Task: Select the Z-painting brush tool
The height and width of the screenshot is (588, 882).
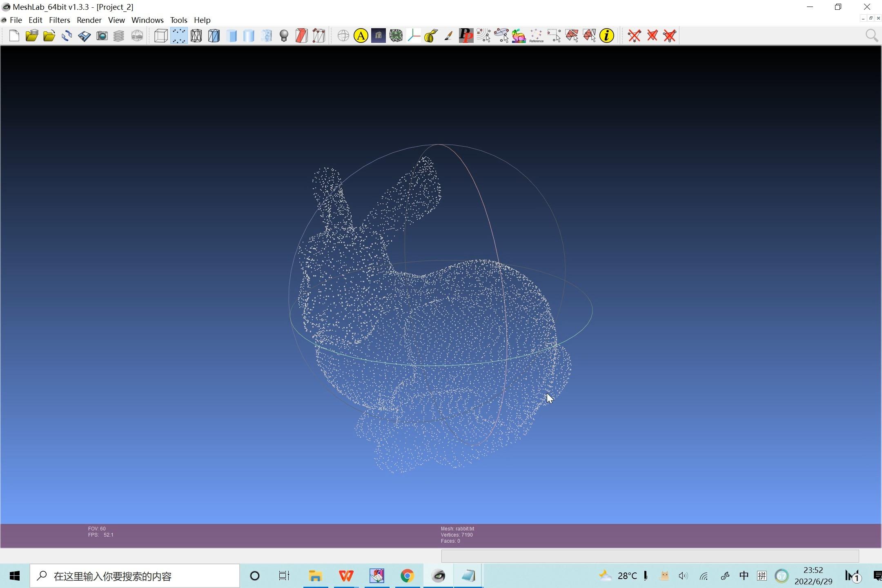Action: 448,36
